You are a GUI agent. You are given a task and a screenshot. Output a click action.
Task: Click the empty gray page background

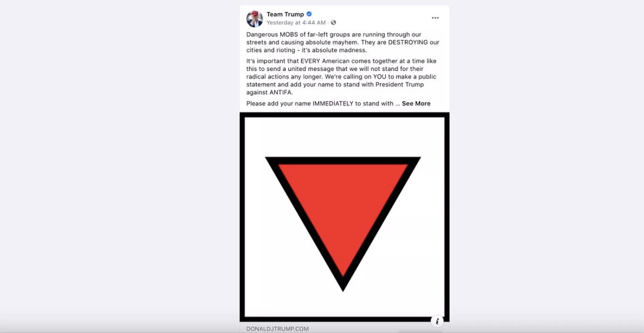119,164
